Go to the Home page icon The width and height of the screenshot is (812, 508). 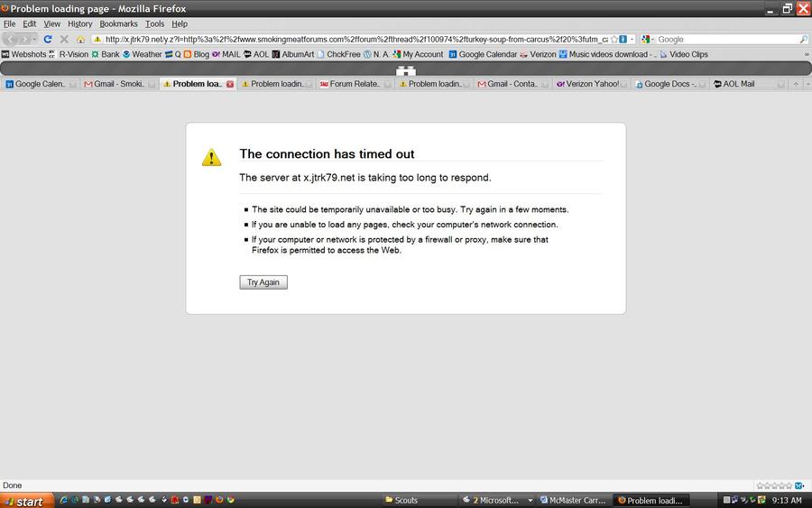[x=80, y=39]
